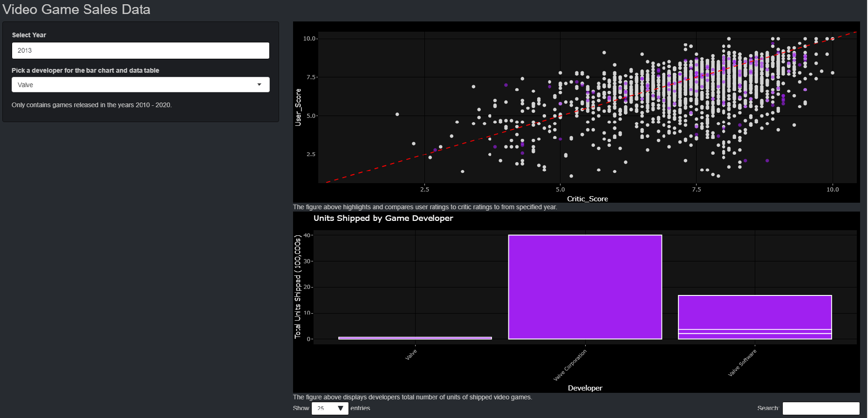Click the Valve x-axis tick label
The image size is (868, 418).
tap(411, 355)
